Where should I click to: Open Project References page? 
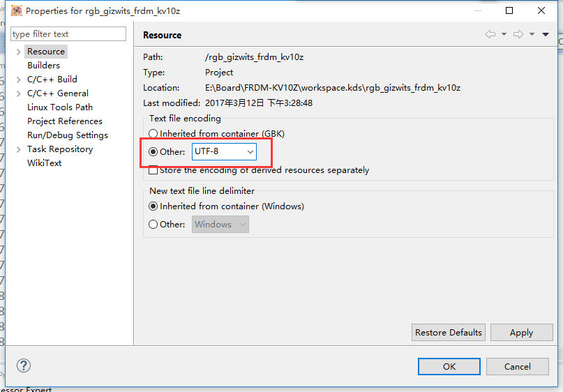(65, 121)
